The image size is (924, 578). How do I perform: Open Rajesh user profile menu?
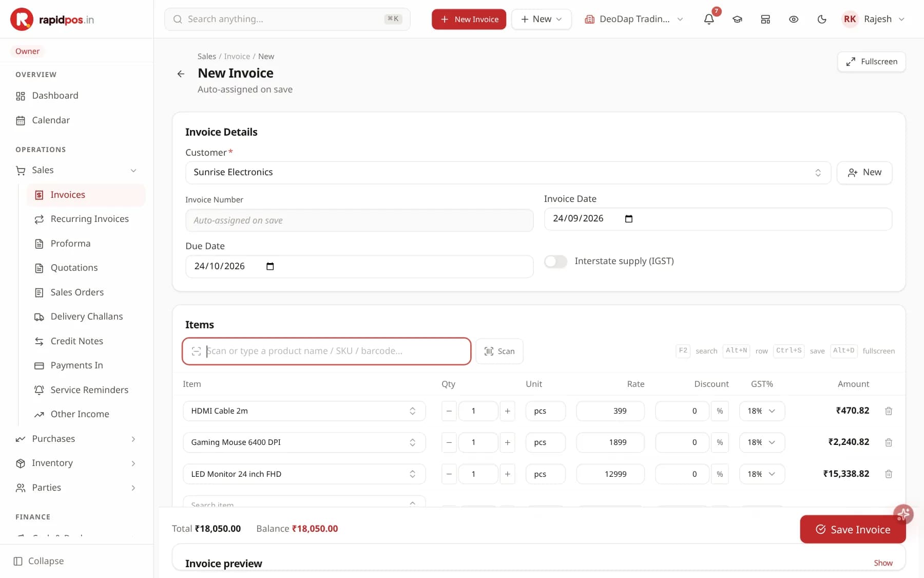click(873, 19)
